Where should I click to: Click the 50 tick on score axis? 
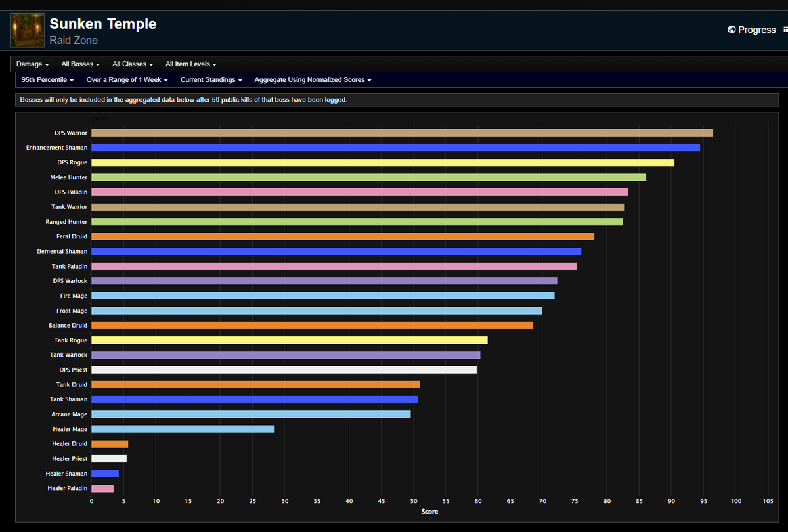[413, 501]
